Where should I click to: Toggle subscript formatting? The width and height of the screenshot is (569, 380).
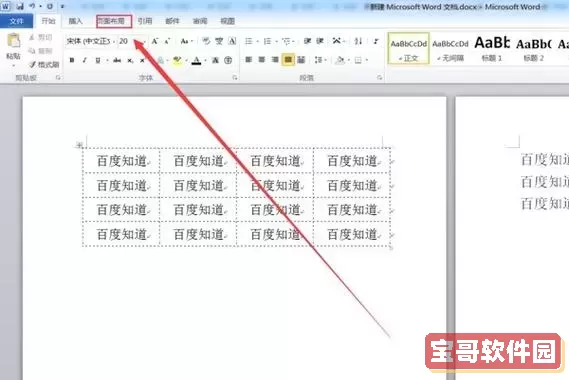130,60
